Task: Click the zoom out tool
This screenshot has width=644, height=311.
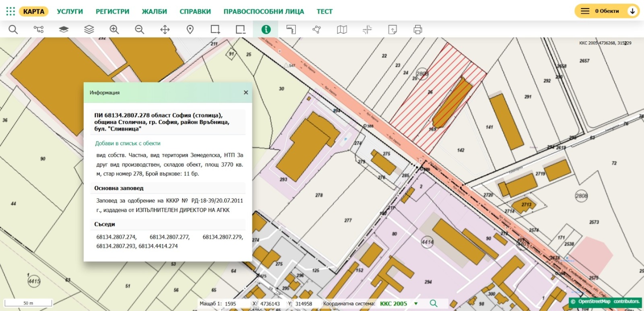Action: click(140, 29)
